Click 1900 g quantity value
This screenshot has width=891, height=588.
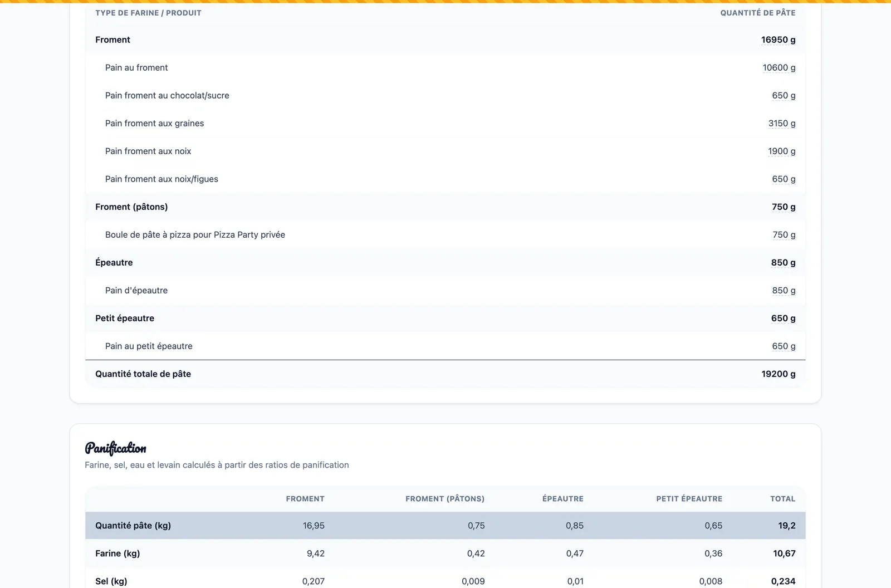click(781, 151)
